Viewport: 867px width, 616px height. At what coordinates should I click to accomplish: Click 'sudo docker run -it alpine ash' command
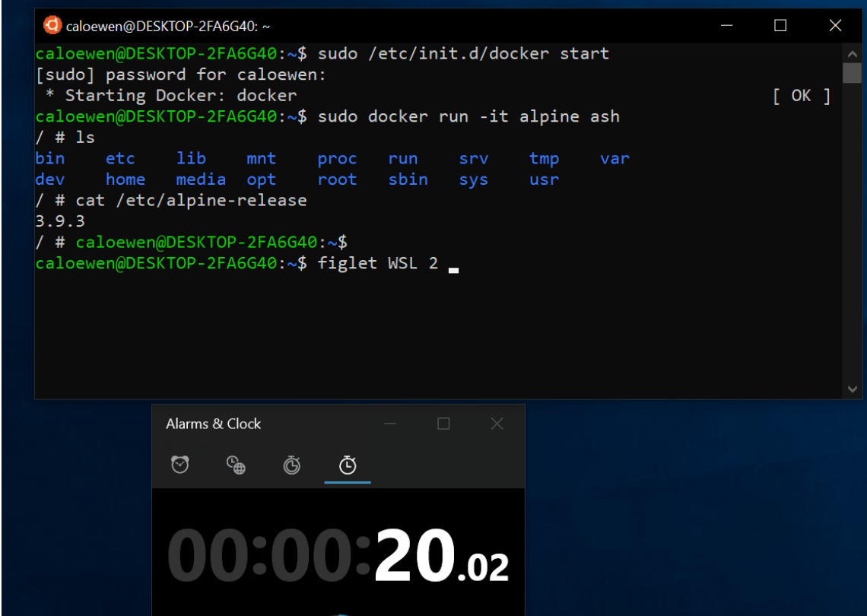468,116
